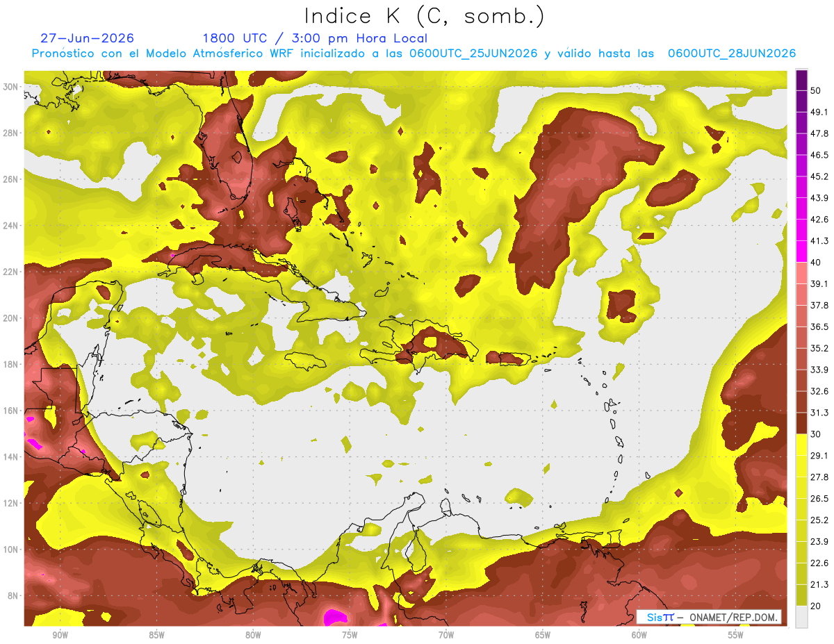Pick the color scale value 42.6
Image resolution: width=834 pixels, height=644 pixels.
click(819, 220)
